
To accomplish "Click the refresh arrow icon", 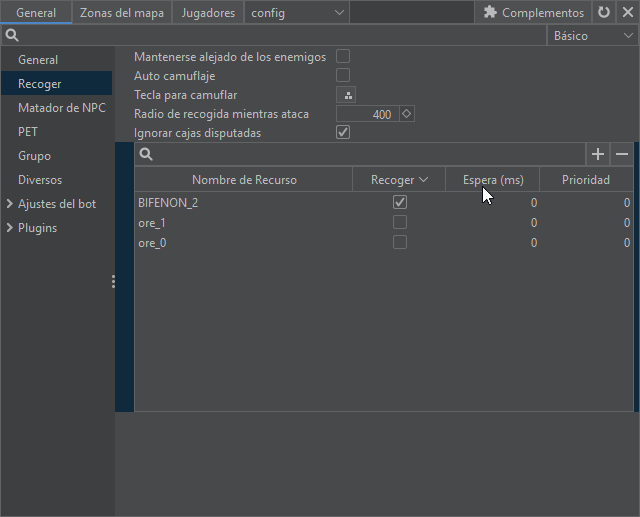I will click(x=603, y=13).
